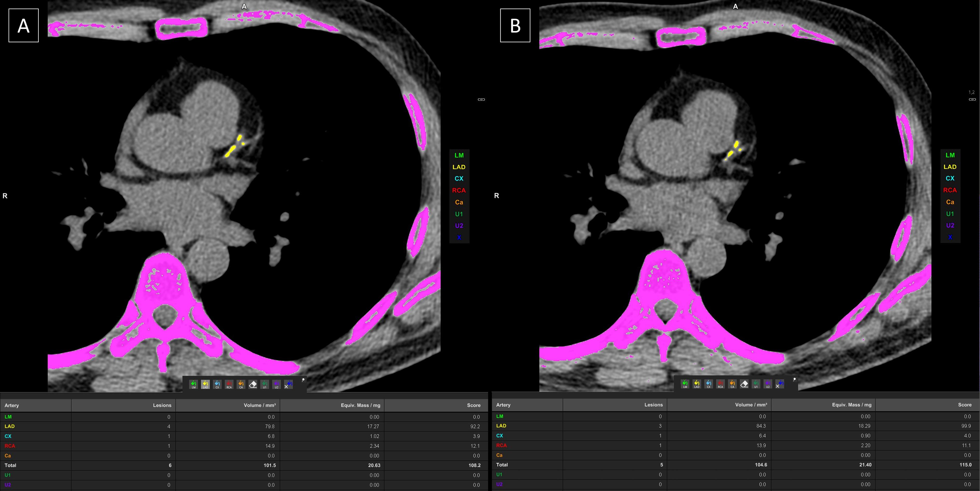Select LAD row name in left results table
This screenshot has height=491, width=980.
10,426
